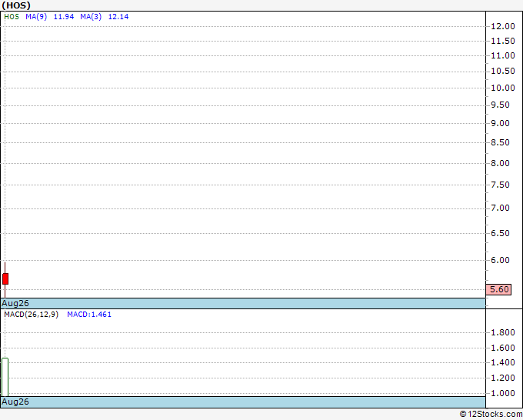Click the 11.00 price axis label
This screenshot has width=523, height=420.
(503, 55)
